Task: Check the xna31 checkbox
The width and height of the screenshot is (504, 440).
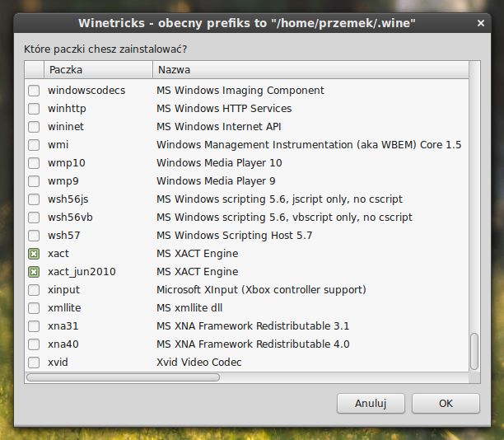Action: 34,326
